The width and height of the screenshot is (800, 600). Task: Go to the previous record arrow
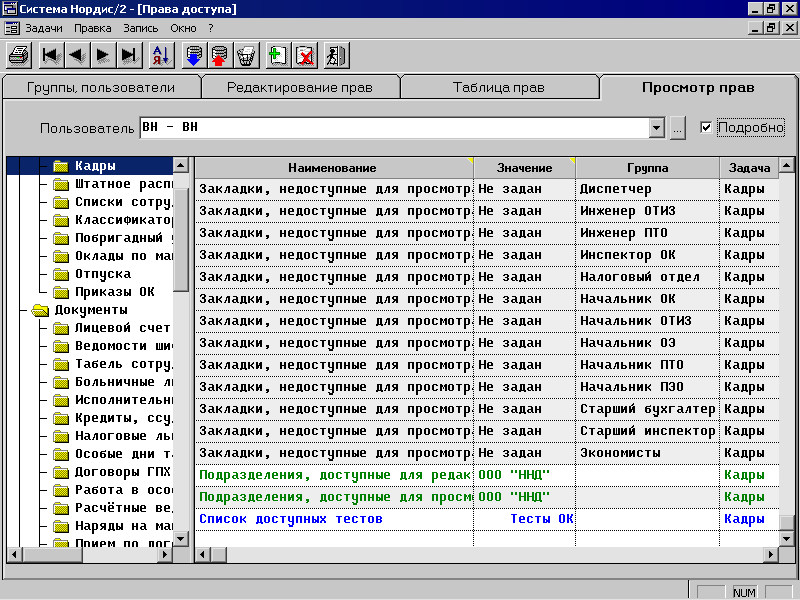coord(78,55)
